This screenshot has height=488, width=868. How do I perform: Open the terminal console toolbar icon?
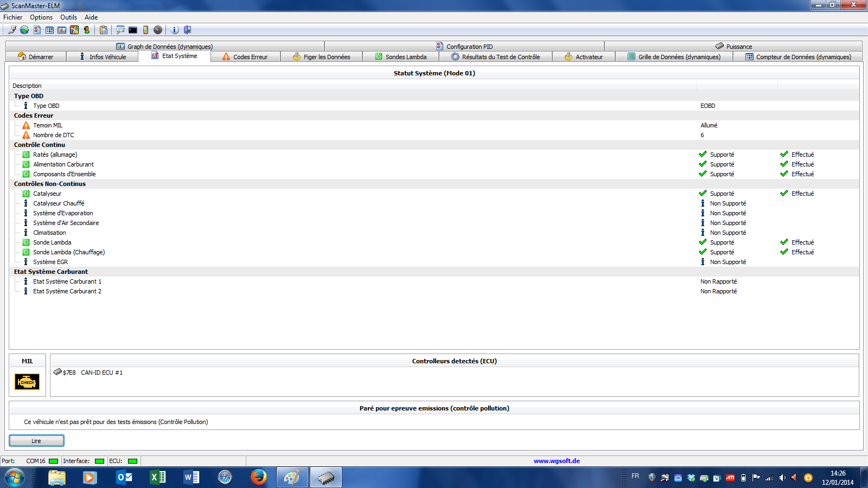tap(133, 30)
